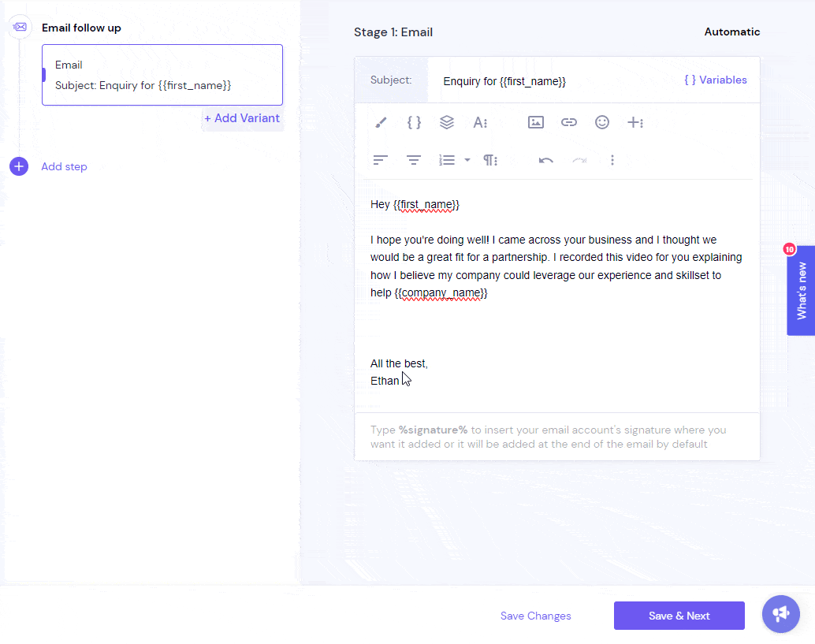Click the Variables link beside the subject

pos(716,80)
